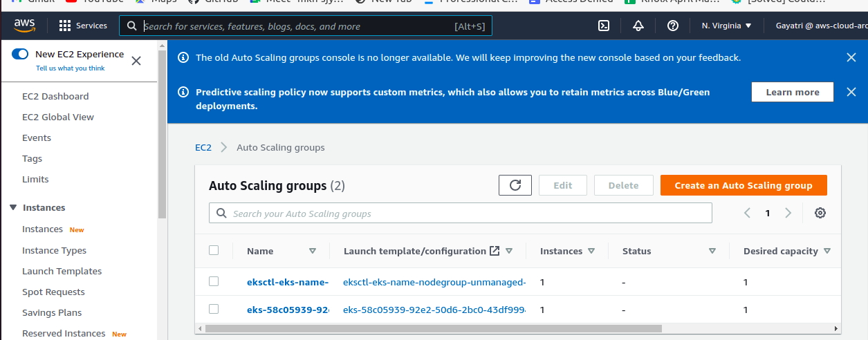This screenshot has height=340, width=868.
Task: Go to the previous results page
Action: pyautogui.click(x=747, y=213)
